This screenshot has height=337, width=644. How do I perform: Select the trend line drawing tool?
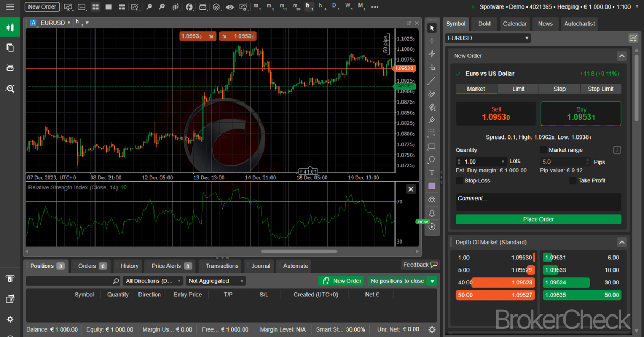coord(432,81)
